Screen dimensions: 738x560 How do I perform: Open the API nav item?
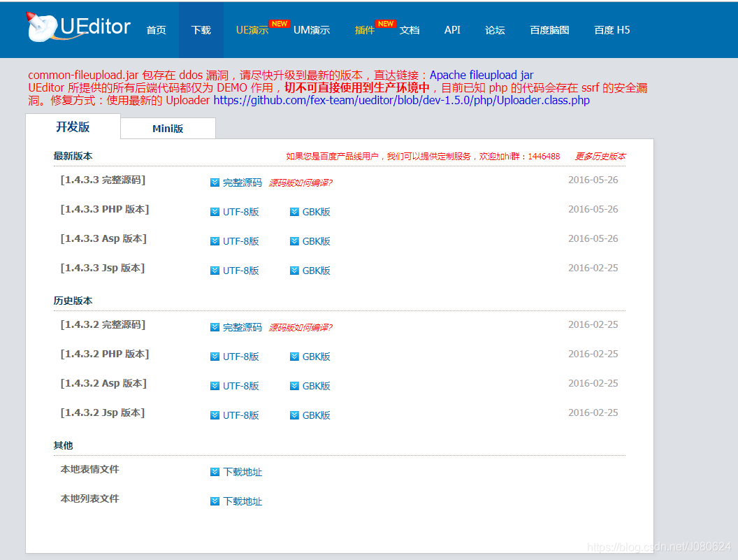(452, 30)
